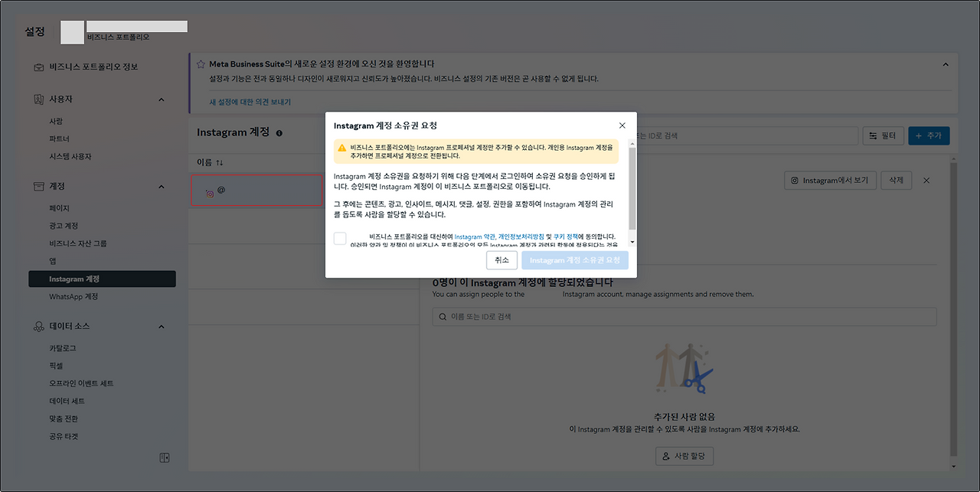Click the star icon in the welcome banner

pyautogui.click(x=201, y=64)
